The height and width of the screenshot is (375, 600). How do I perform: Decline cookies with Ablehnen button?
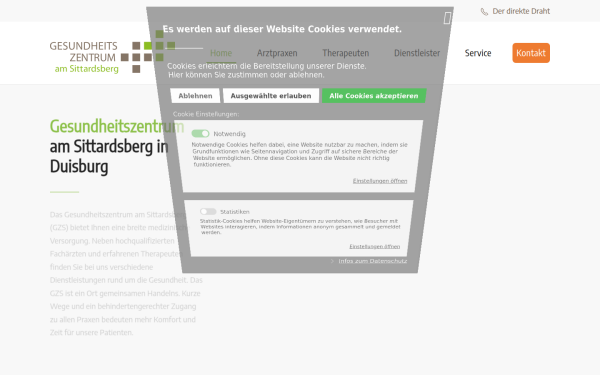195,96
